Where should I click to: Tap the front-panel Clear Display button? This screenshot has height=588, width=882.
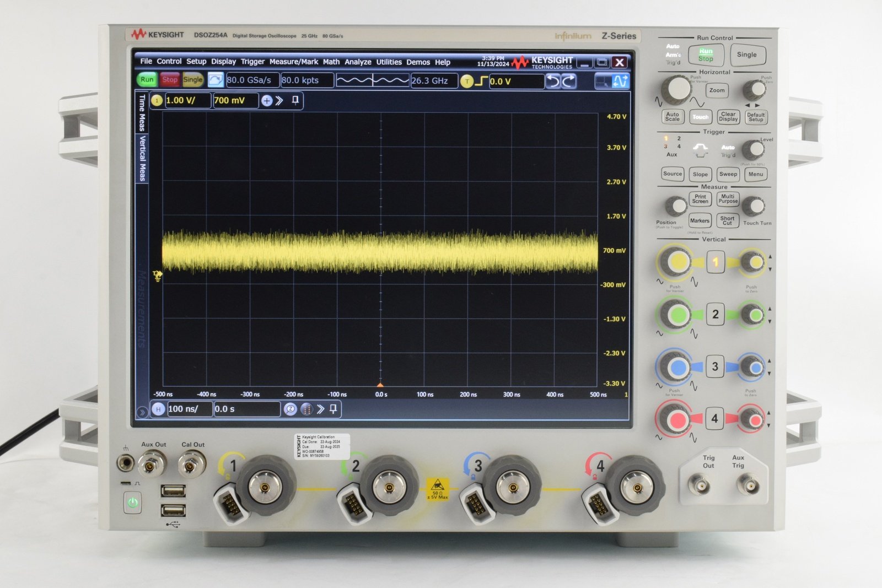click(728, 117)
